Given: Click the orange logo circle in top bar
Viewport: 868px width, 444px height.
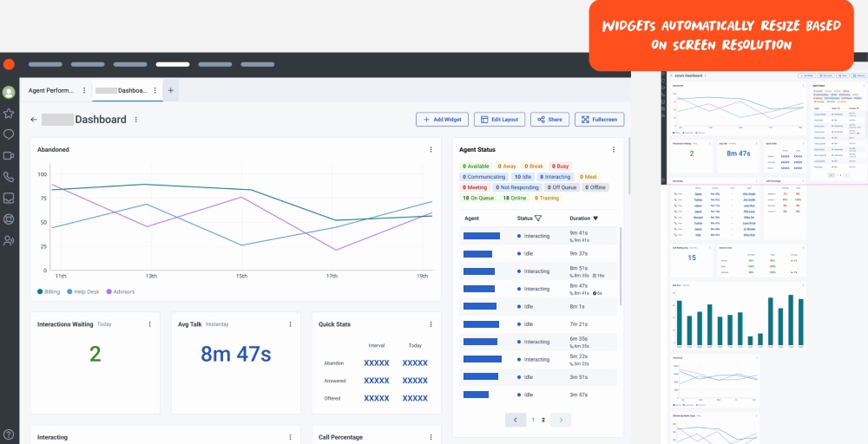Looking at the screenshot, I should tap(9, 64).
